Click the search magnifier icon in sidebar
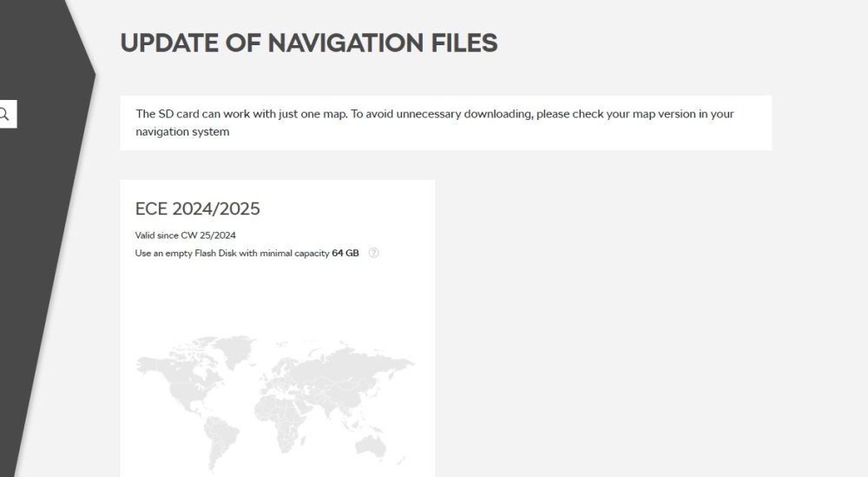Viewport: 868px width, 477px height. pos(4,114)
